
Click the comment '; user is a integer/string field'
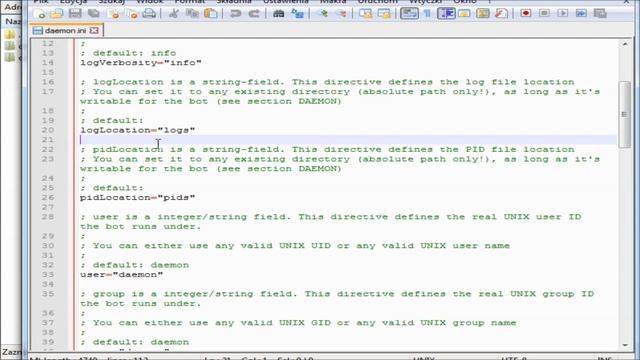coord(331,222)
